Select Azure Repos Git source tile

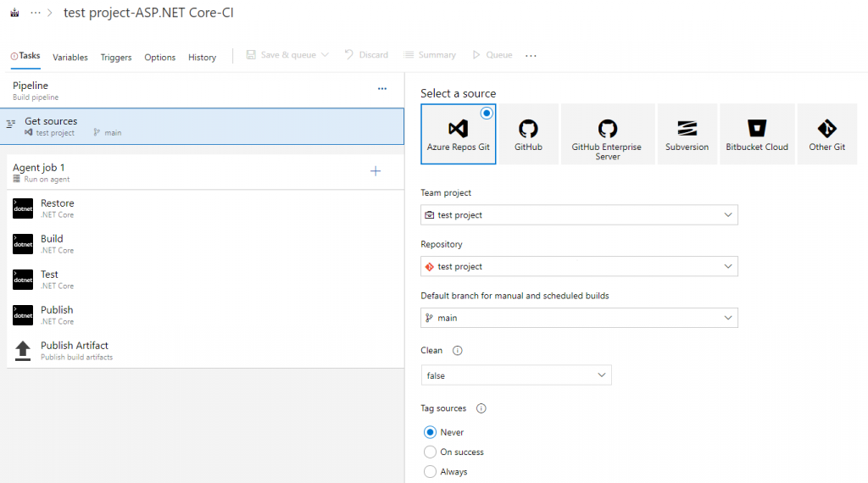[459, 135]
